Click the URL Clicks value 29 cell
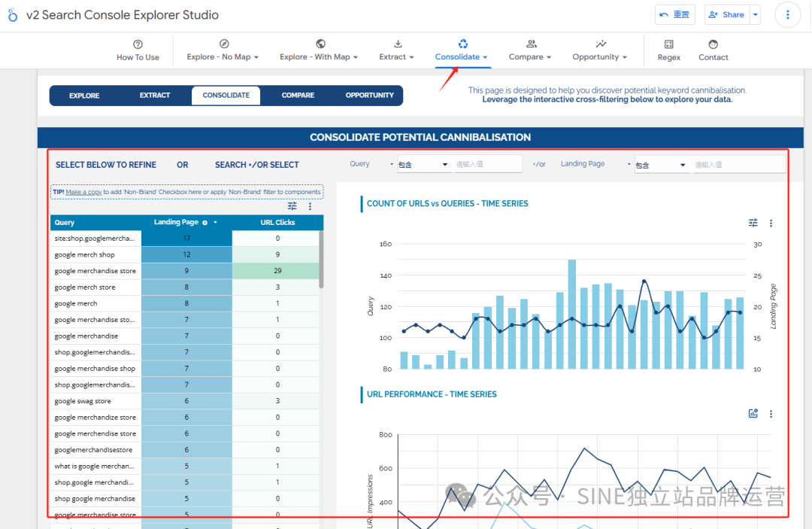 click(275, 270)
